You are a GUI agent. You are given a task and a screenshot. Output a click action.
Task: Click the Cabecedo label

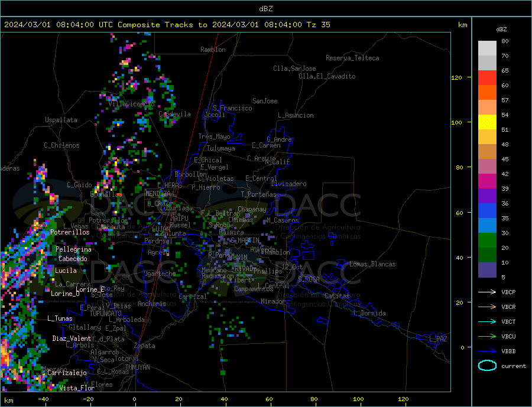tap(73, 259)
